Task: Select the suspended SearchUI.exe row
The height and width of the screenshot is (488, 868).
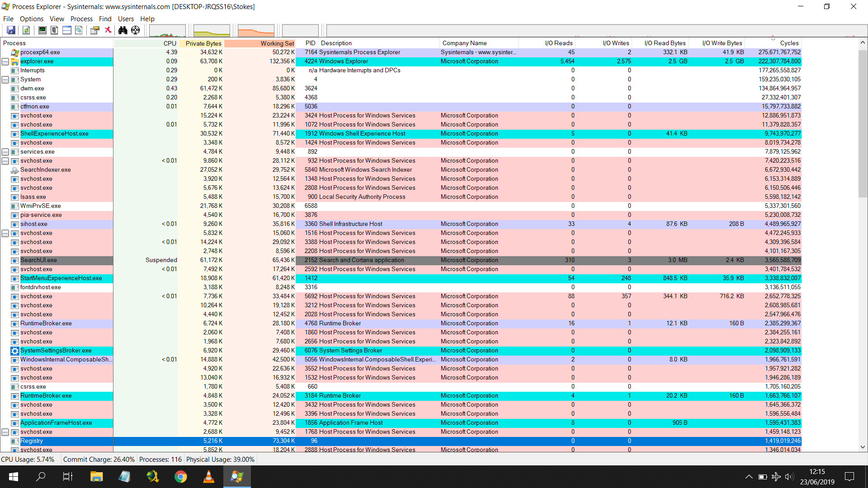Action: pyautogui.click(x=401, y=260)
